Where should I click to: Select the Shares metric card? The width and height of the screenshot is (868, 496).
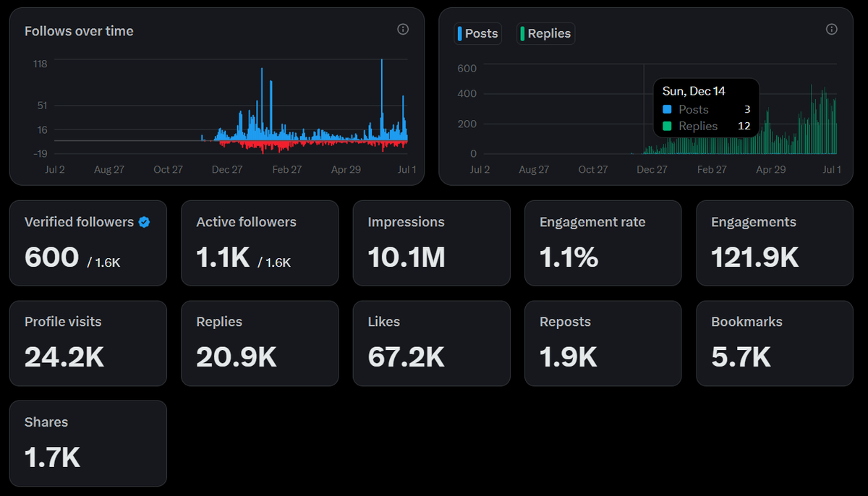[x=88, y=443]
